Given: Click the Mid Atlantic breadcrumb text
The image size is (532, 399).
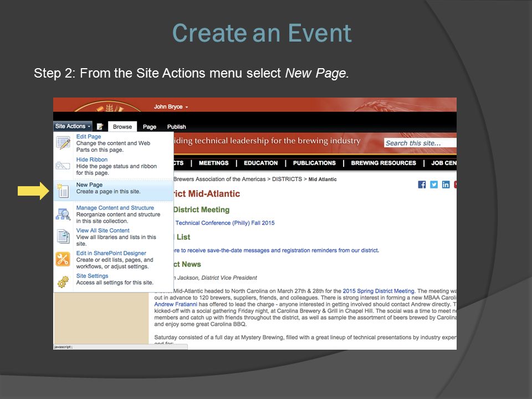Looking at the screenshot, I should click(323, 180).
